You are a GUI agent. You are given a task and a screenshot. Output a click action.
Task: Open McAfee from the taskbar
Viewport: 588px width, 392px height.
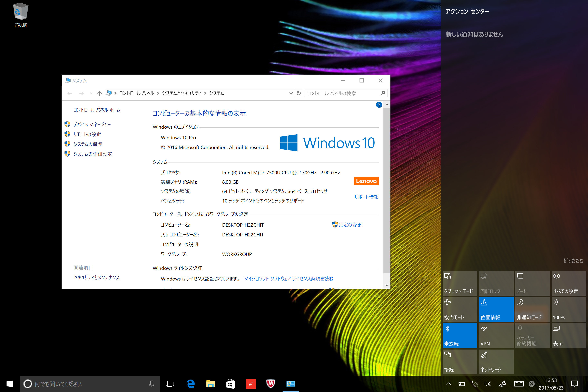pos(271,384)
